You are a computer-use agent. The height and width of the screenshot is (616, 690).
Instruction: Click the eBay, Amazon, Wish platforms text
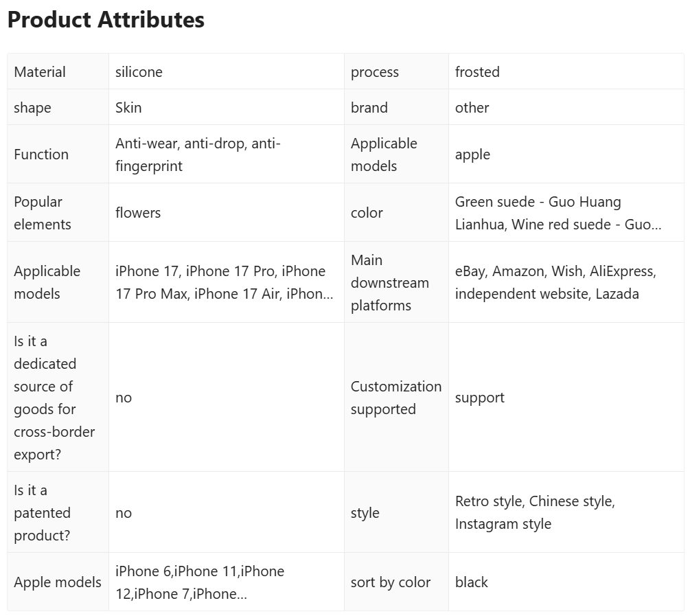click(x=555, y=282)
